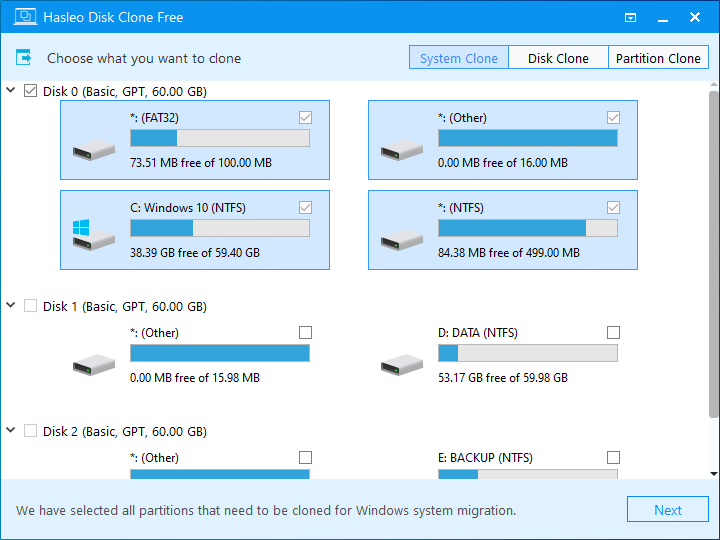
Task: Click '0.00 MB free of 16.00 MB' text
Action: coord(503,163)
